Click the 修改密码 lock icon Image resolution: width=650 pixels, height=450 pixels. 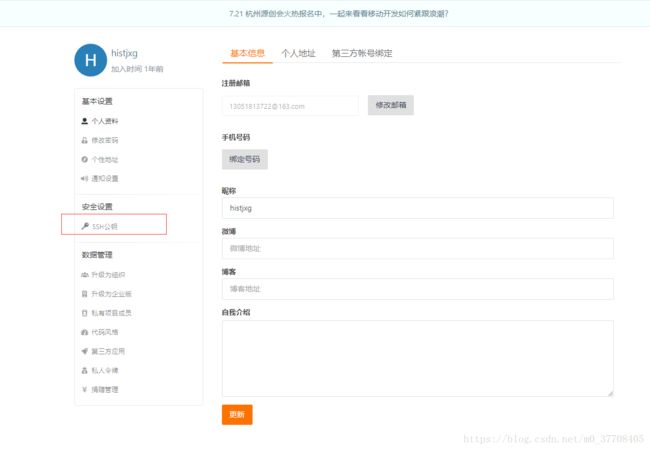(84, 140)
